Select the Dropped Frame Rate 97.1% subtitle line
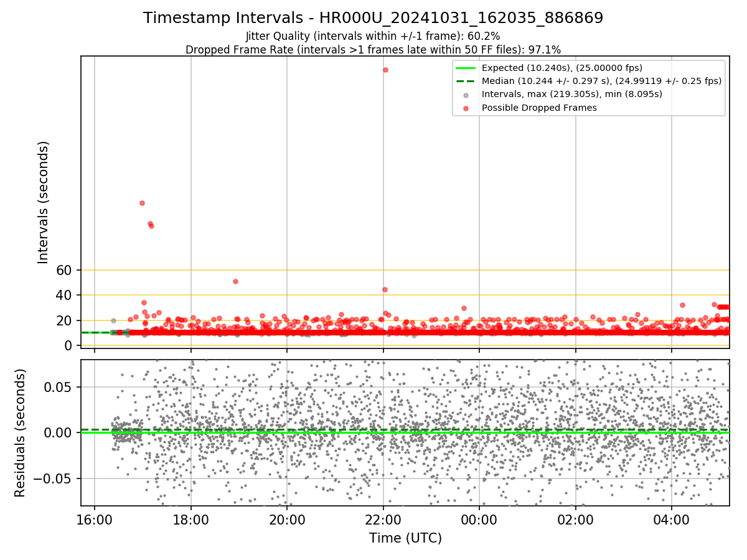747x560 pixels. (x=373, y=50)
